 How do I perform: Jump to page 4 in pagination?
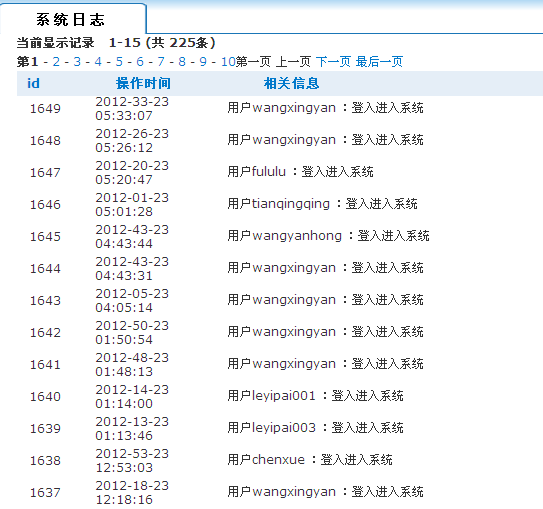[x=98, y=62]
